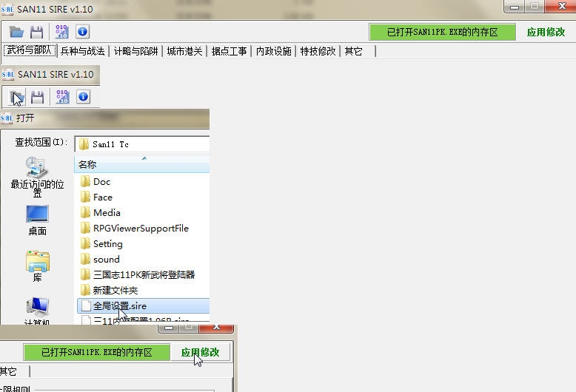Select RPGViewerSupportFile folder
The image size is (576, 392).
(135, 229)
